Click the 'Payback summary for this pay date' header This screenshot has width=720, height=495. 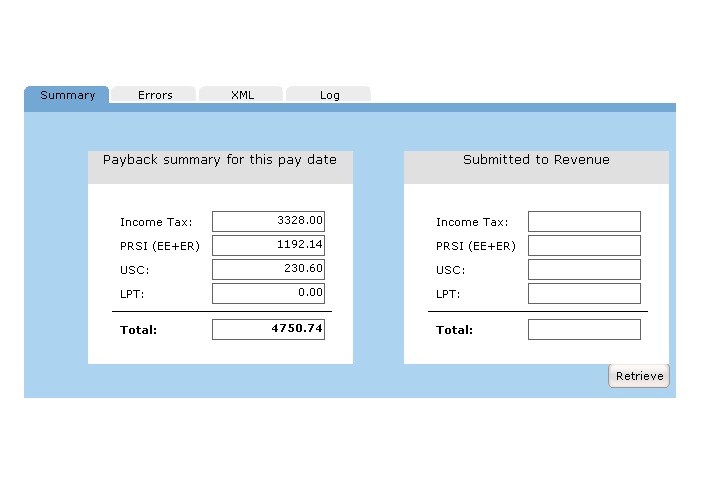(x=220, y=160)
